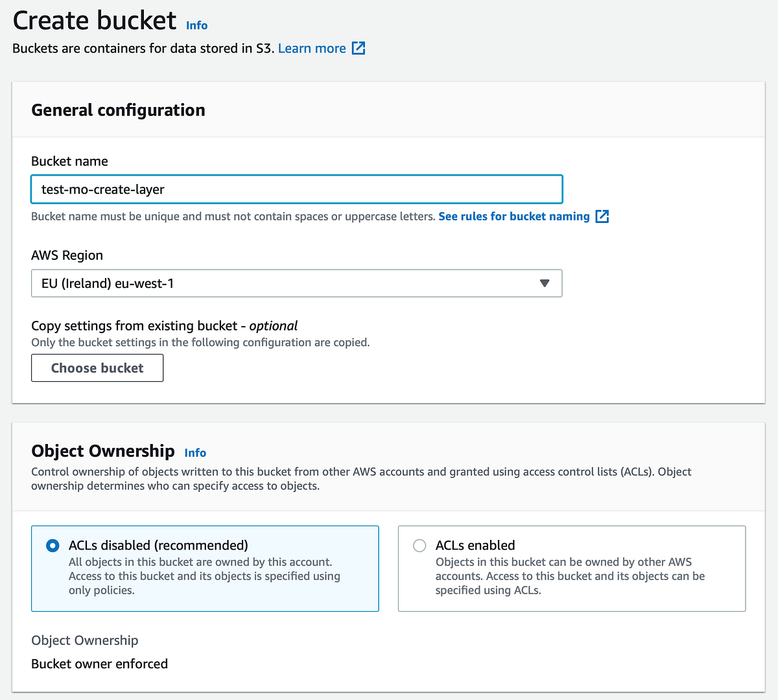The height and width of the screenshot is (700, 778).
Task: Select the ACLs enabled radio button
Action: point(419,546)
